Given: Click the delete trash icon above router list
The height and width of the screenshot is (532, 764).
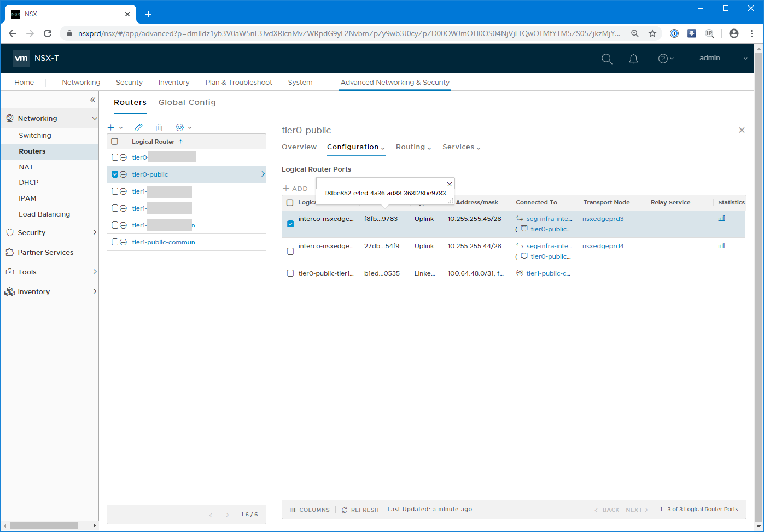Looking at the screenshot, I should click(x=159, y=127).
